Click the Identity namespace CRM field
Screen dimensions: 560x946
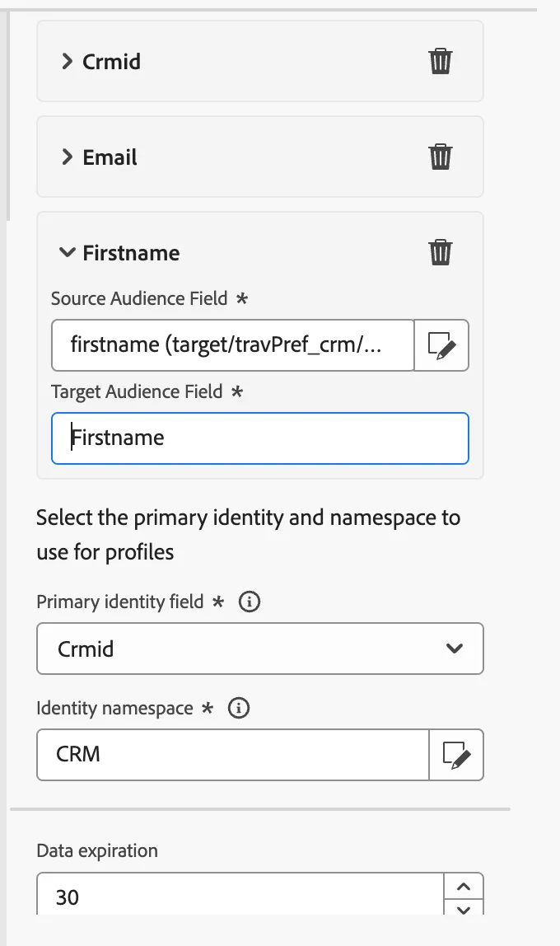[x=233, y=755]
